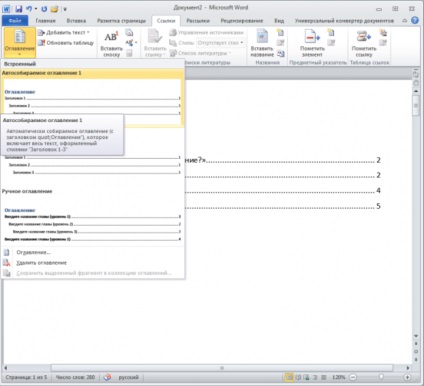Click Вставить сноску (Insert Footnote) icon
Viewport: 424px width, 386px height.
(111, 44)
